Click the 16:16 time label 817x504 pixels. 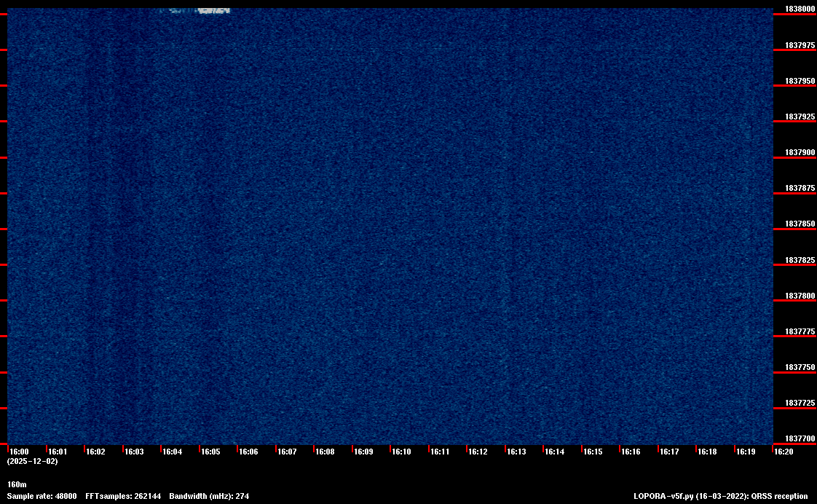[x=631, y=452]
